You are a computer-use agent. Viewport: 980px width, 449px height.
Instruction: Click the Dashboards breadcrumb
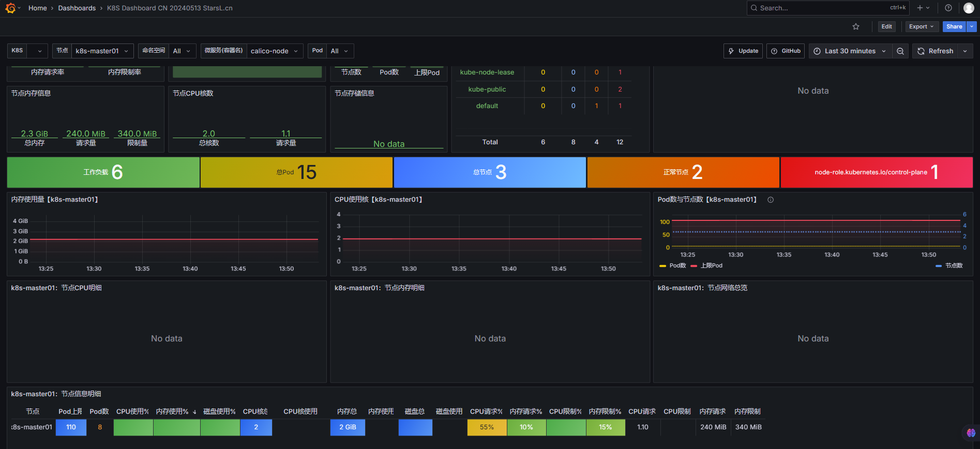click(77, 8)
